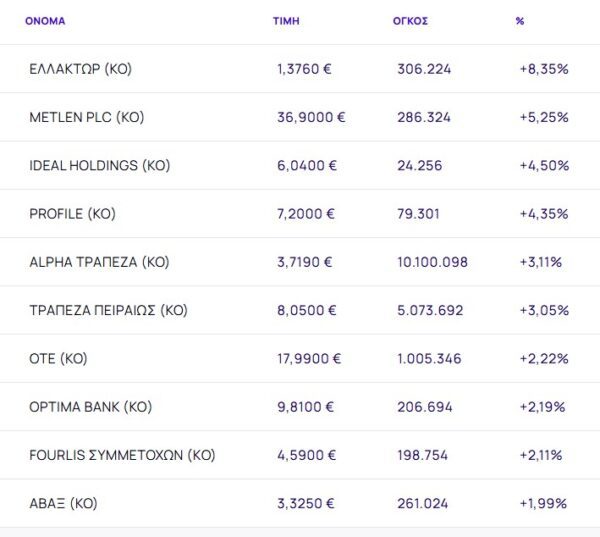Click the ΟΓΚΟΣ column header

(410, 20)
